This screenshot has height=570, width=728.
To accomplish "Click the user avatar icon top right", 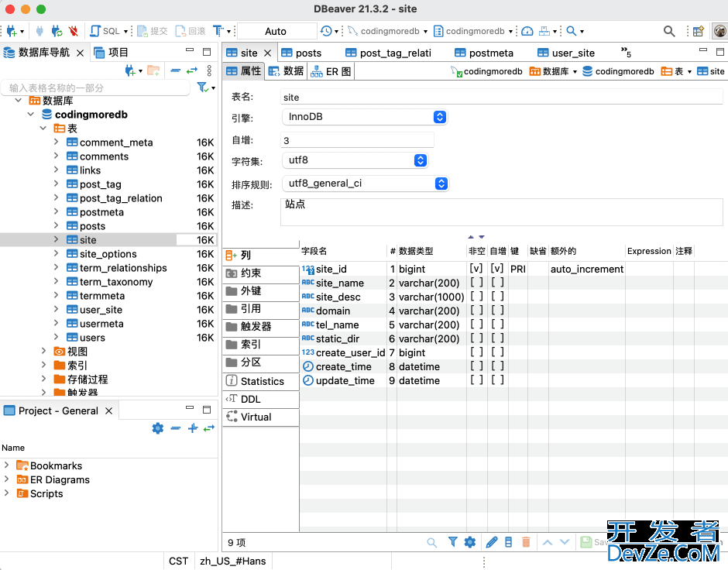I will 719,31.
